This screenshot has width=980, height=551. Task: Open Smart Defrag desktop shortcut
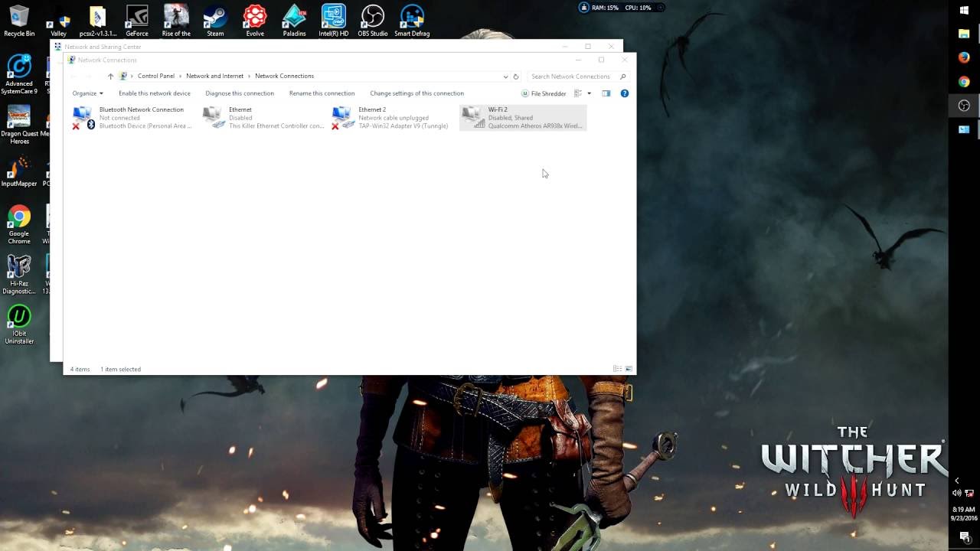click(412, 21)
